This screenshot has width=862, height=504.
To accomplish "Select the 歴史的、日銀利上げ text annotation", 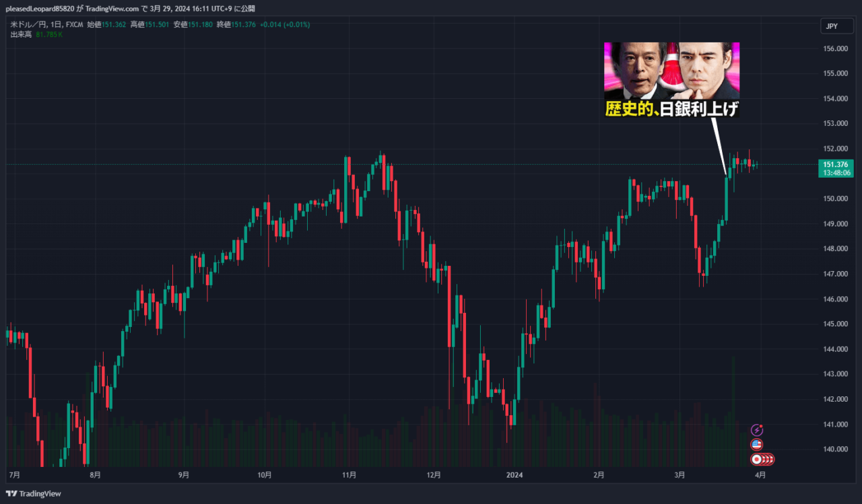I will [671, 110].
